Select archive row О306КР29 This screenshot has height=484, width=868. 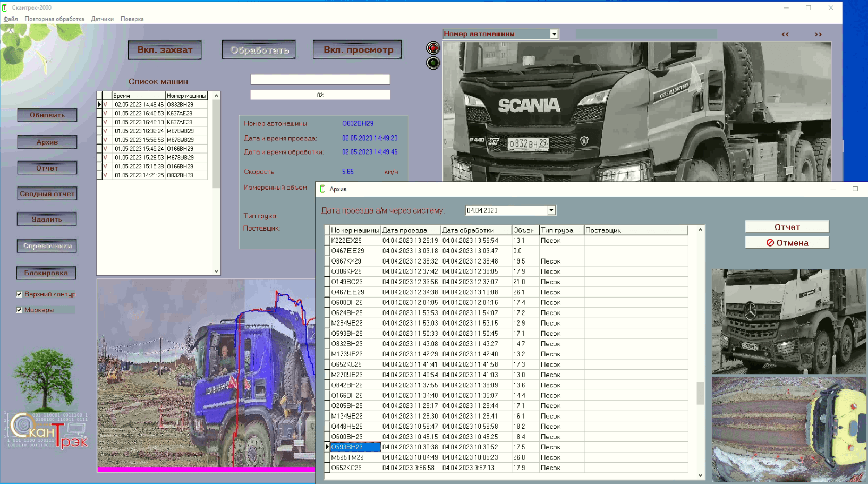[x=506, y=271]
